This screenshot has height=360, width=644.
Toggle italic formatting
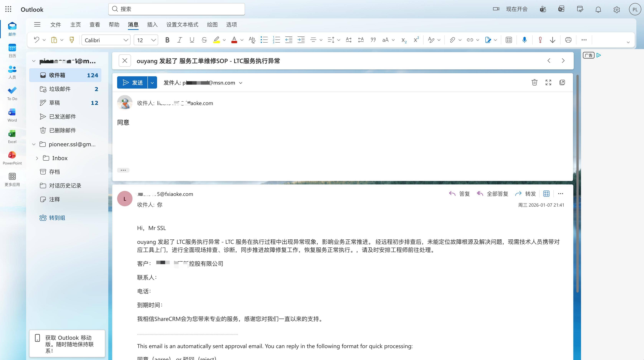point(179,40)
